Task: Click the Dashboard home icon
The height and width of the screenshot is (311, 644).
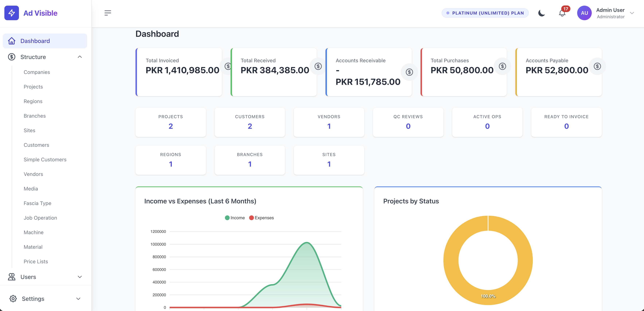Action: pyautogui.click(x=11, y=41)
